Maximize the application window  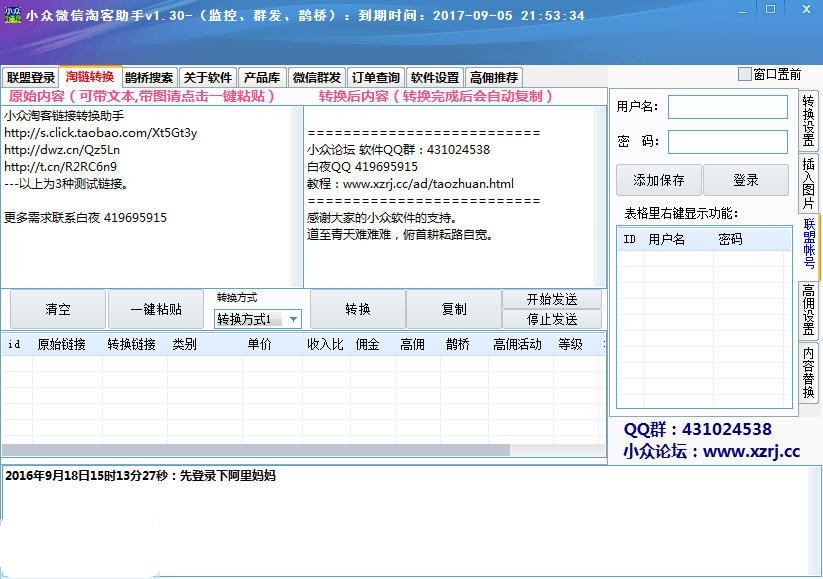770,9
